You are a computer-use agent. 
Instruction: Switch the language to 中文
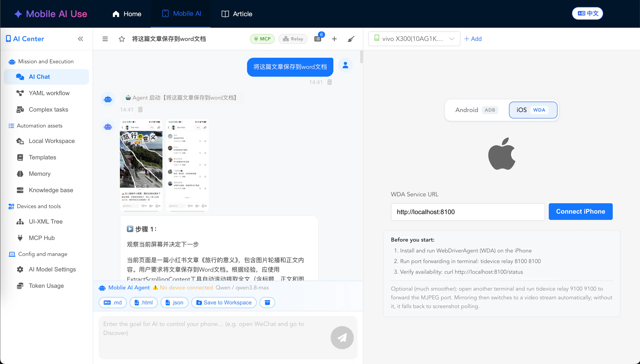coord(587,13)
